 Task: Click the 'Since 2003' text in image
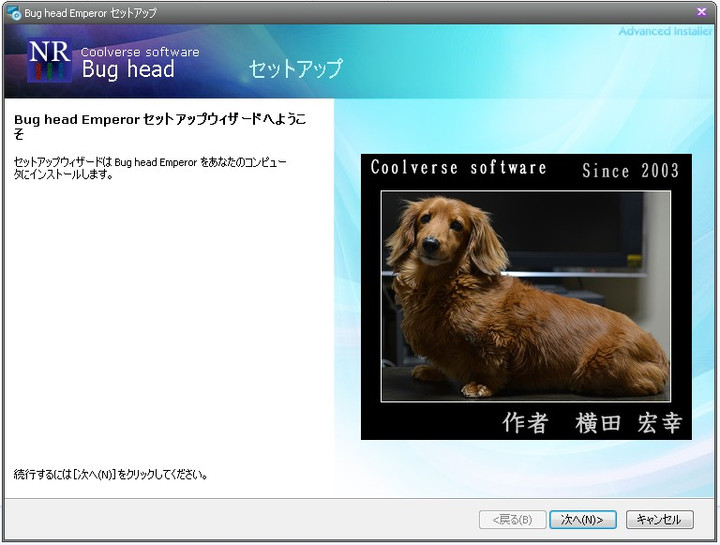click(x=630, y=170)
